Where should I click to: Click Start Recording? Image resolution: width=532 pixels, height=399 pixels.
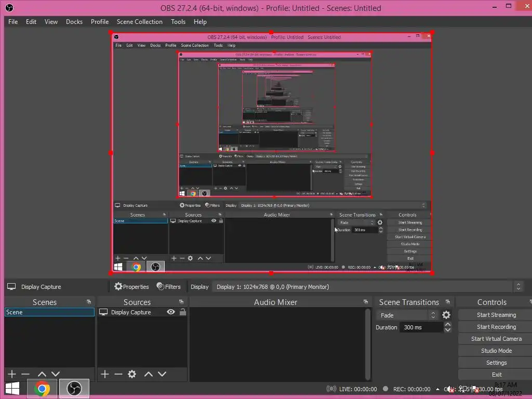(496, 327)
